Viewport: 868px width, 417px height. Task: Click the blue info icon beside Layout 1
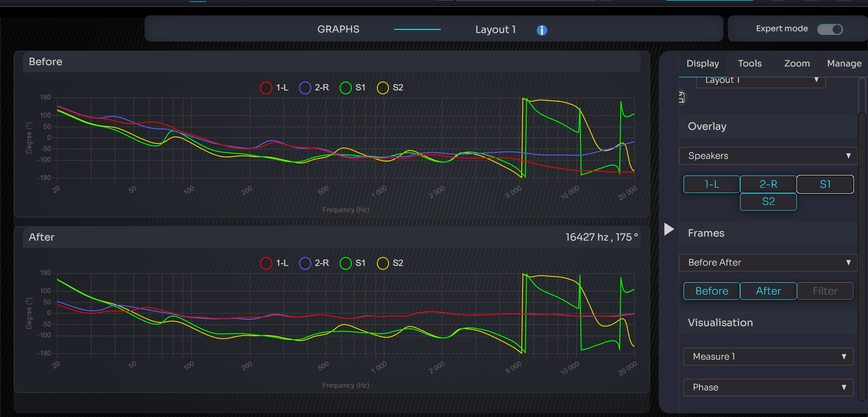tap(542, 30)
